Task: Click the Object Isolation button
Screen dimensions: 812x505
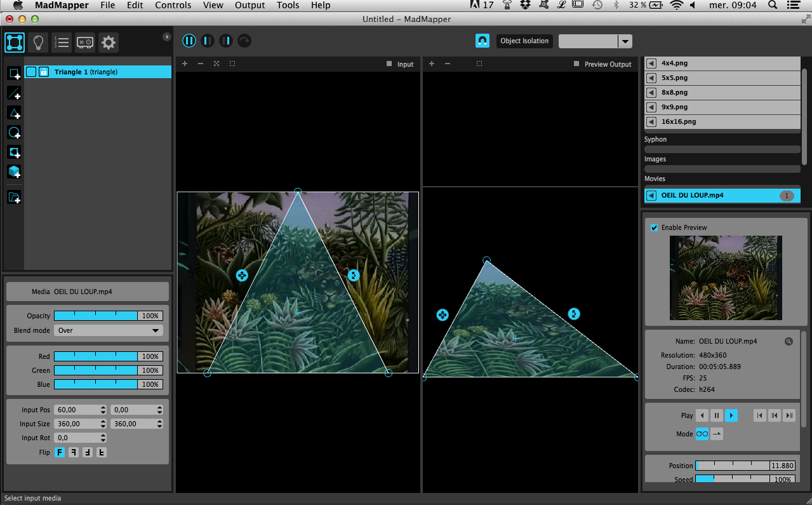Action: [524, 41]
